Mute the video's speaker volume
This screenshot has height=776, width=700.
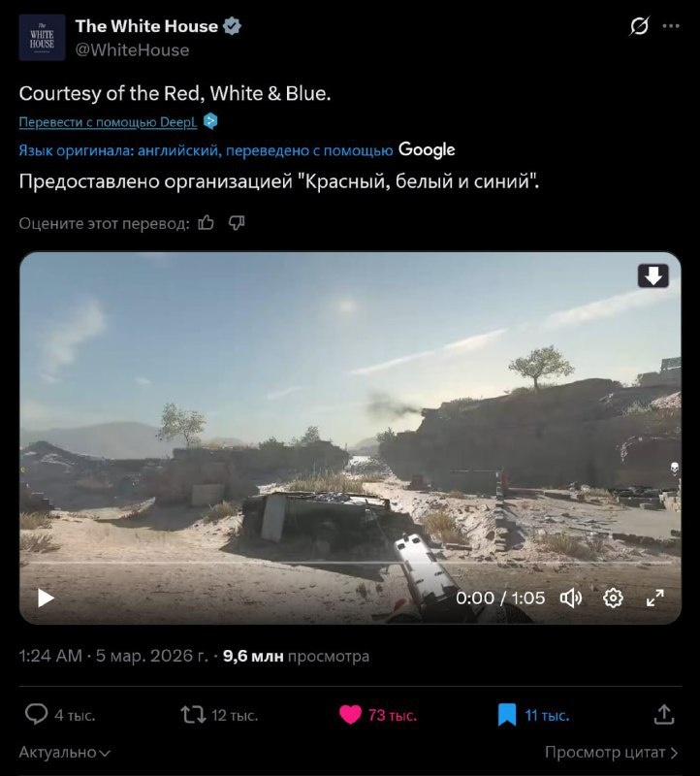[x=570, y=598]
